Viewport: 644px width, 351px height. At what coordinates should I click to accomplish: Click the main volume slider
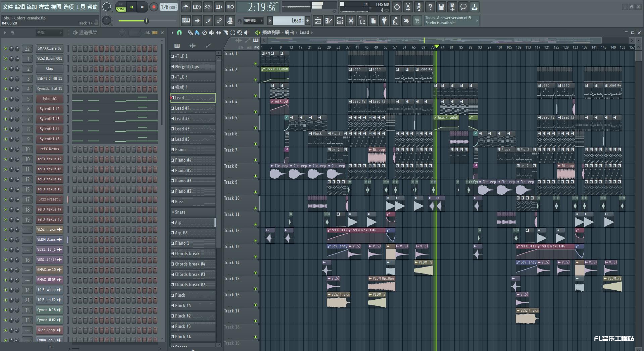coord(146,21)
